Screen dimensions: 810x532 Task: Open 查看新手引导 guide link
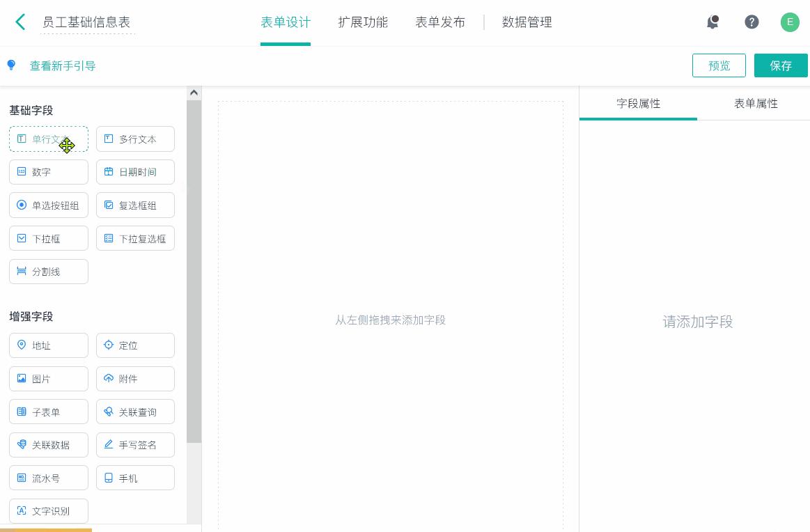click(x=63, y=65)
